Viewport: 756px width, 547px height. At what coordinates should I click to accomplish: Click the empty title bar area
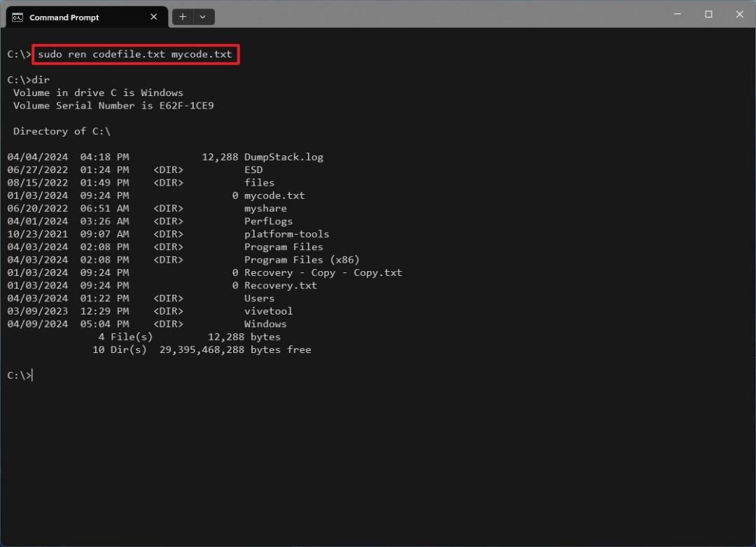(x=434, y=15)
